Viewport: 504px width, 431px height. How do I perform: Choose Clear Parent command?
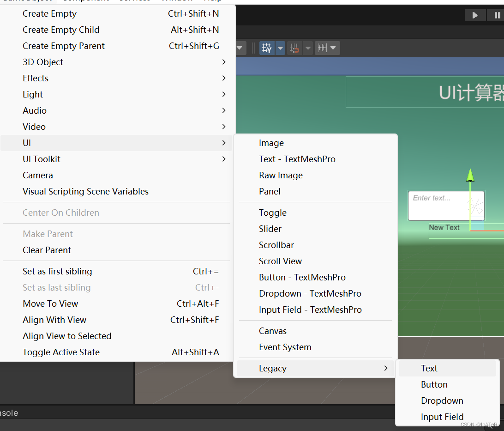(x=46, y=250)
